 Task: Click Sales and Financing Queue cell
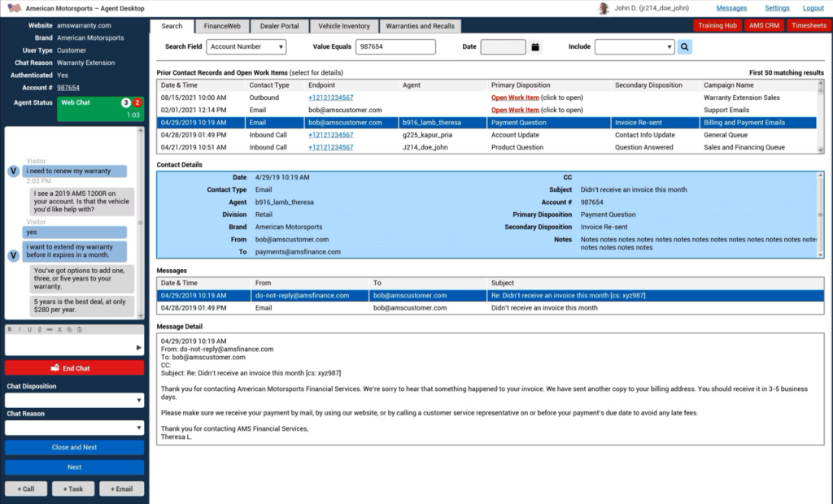(x=744, y=147)
